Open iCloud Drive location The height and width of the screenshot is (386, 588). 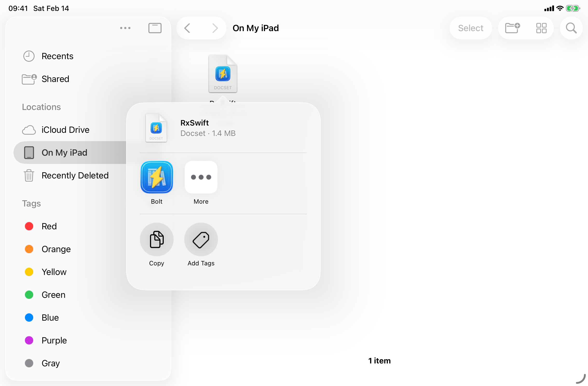pos(65,130)
